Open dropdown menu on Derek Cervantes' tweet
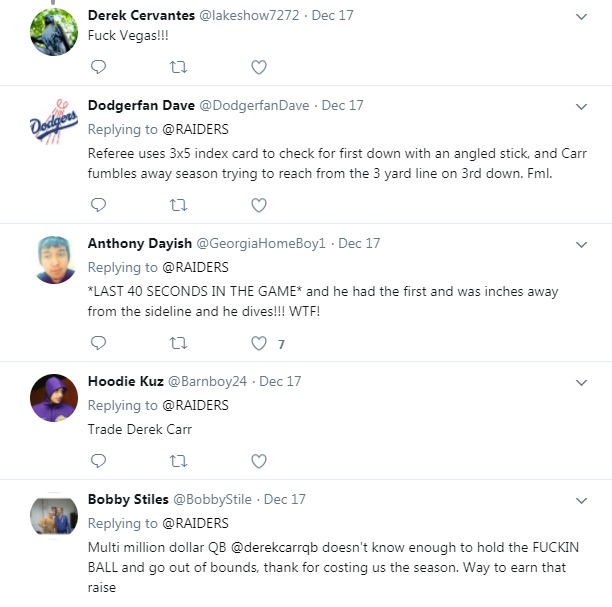 582,17
